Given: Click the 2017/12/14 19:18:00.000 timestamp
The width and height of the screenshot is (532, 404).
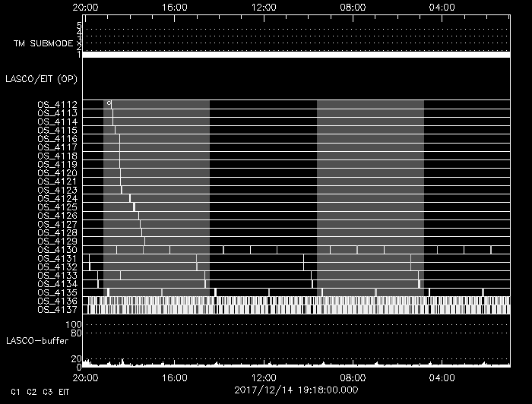Looking at the screenshot, I should coord(296,390).
